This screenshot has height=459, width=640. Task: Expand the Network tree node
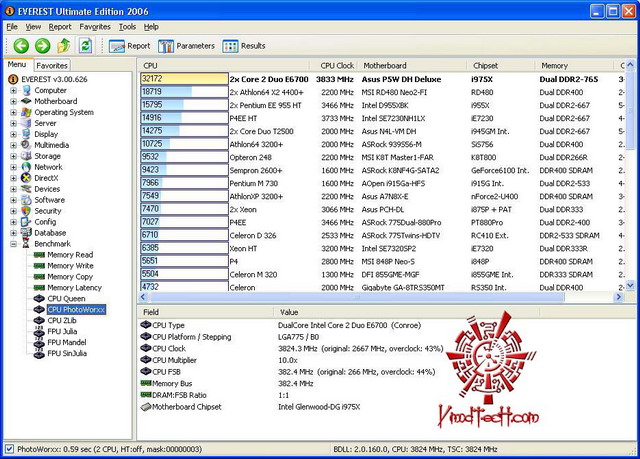[13, 167]
